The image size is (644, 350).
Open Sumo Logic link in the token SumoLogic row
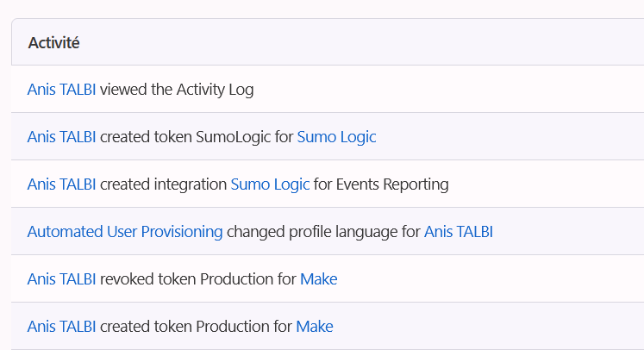[x=336, y=136]
